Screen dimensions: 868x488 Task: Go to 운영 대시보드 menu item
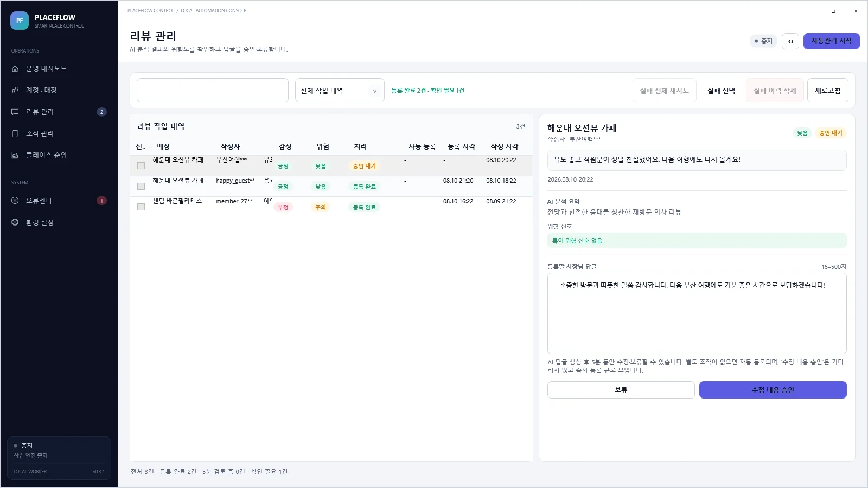59,68
